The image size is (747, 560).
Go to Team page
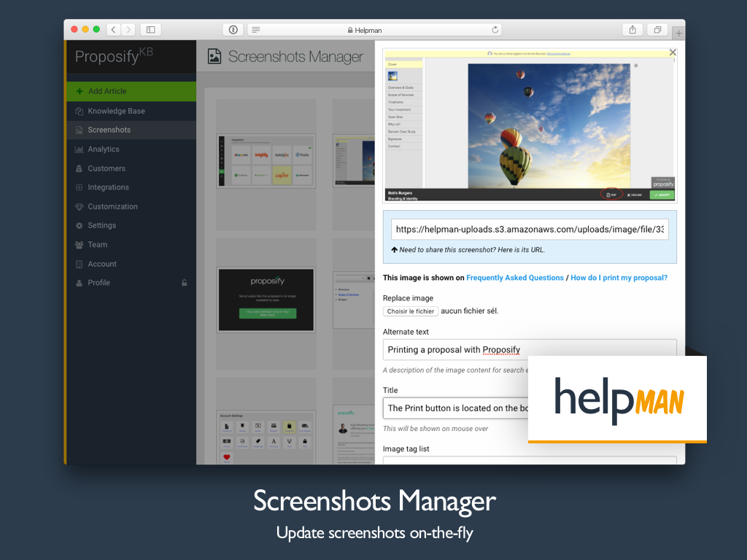(131, 244)
